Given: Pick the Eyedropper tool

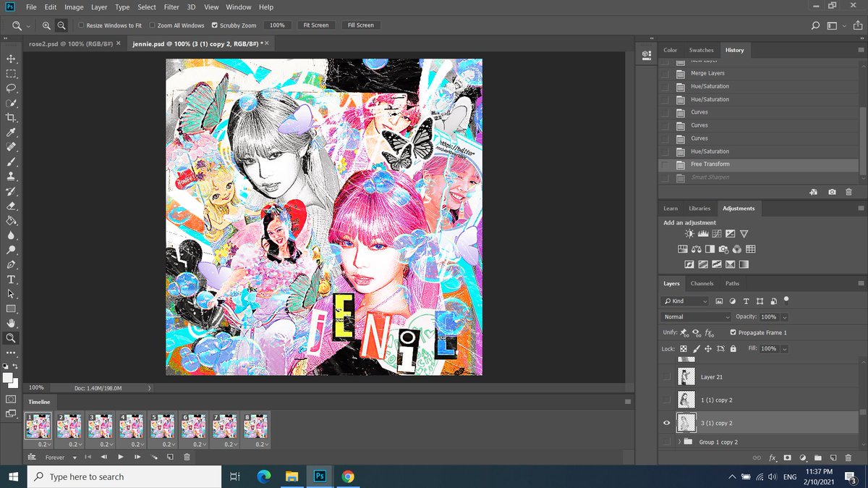Looking at the screenshot, I should (x=12, y=132).
